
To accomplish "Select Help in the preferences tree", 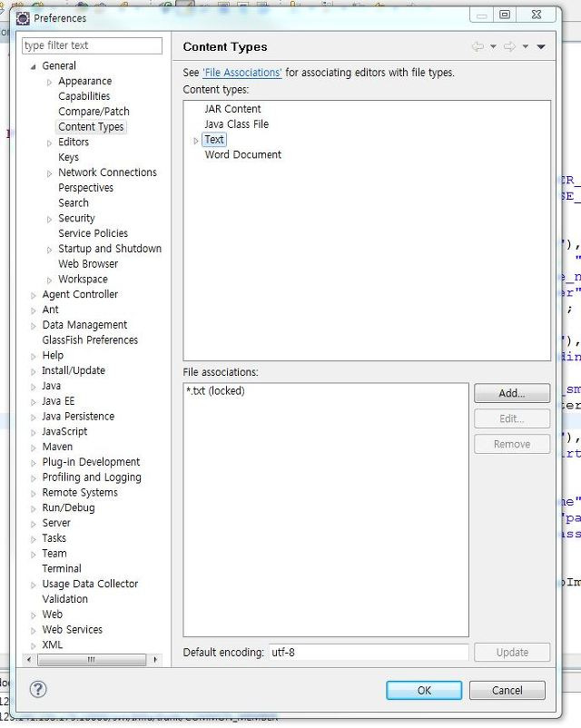I will click(x=53, y=355).
